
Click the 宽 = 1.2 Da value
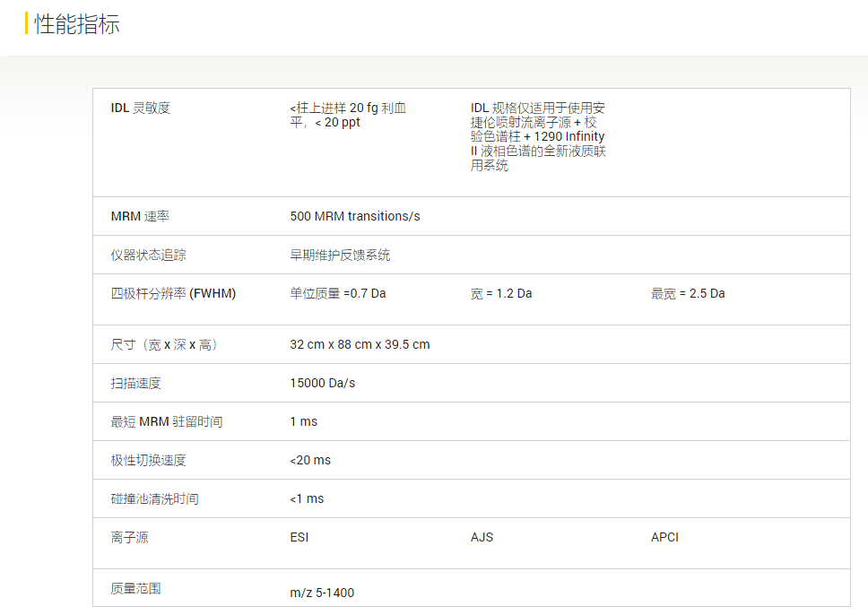[501, 293]
